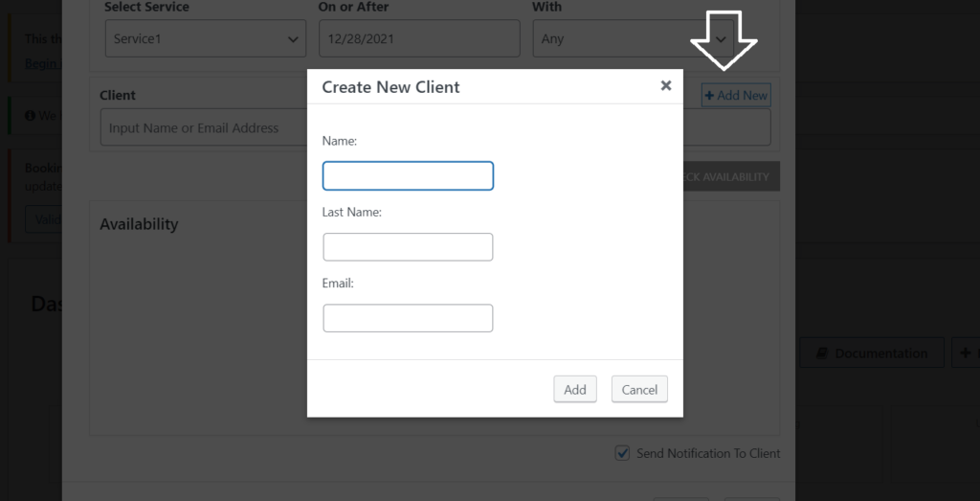Toggle Send Notification To Client checkbox

pyautogui.click(x=622, y=453)
